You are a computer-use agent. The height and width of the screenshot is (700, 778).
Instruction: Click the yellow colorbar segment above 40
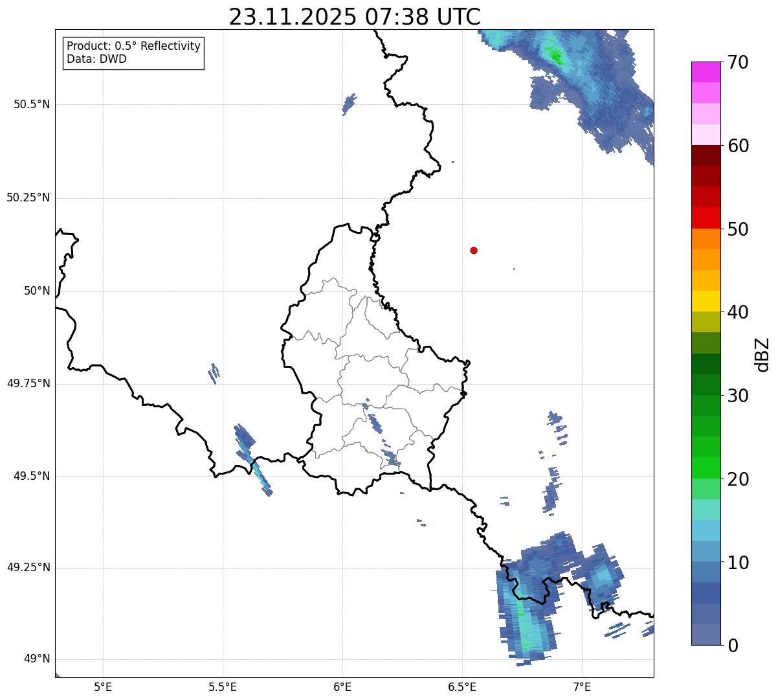point(706,301)
